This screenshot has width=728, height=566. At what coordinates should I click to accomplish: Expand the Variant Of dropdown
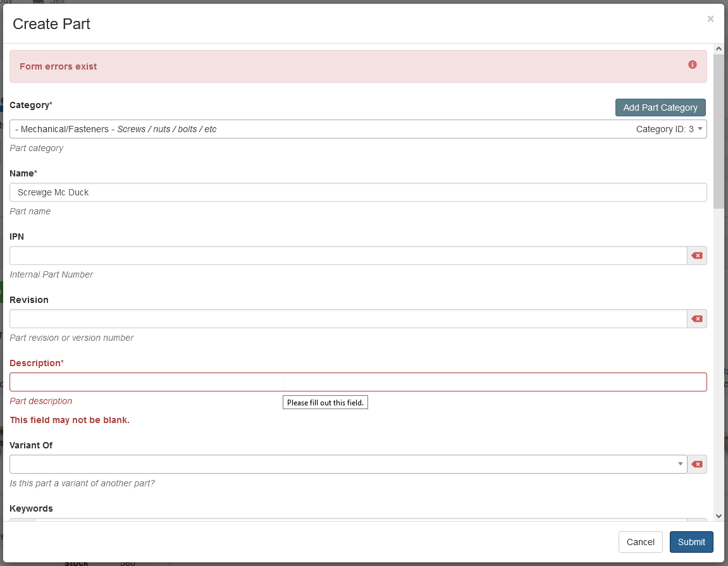point(681,464)
